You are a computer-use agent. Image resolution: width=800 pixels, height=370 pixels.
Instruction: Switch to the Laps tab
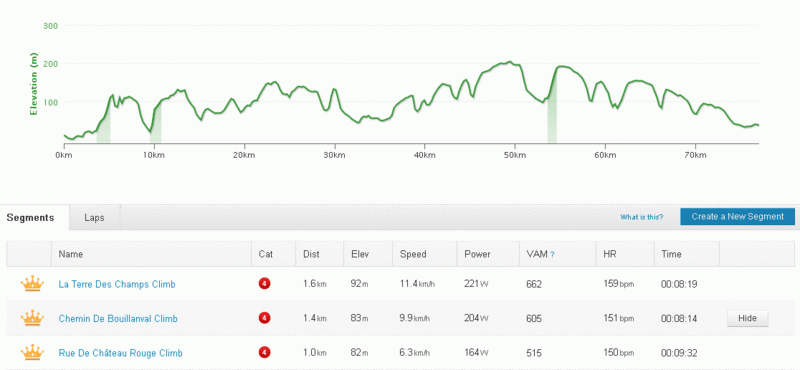(x=94, y=217)
